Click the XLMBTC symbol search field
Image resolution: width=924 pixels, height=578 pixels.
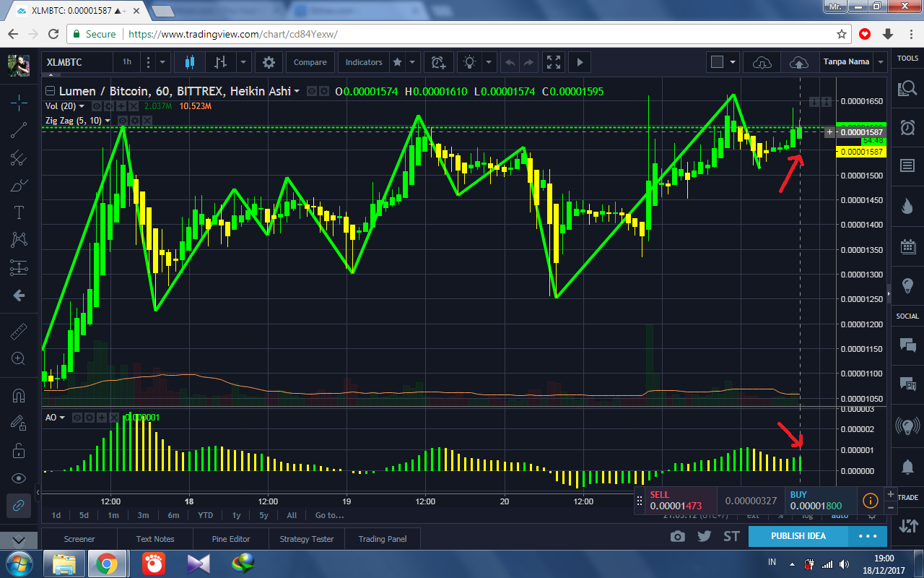(77, 62)
